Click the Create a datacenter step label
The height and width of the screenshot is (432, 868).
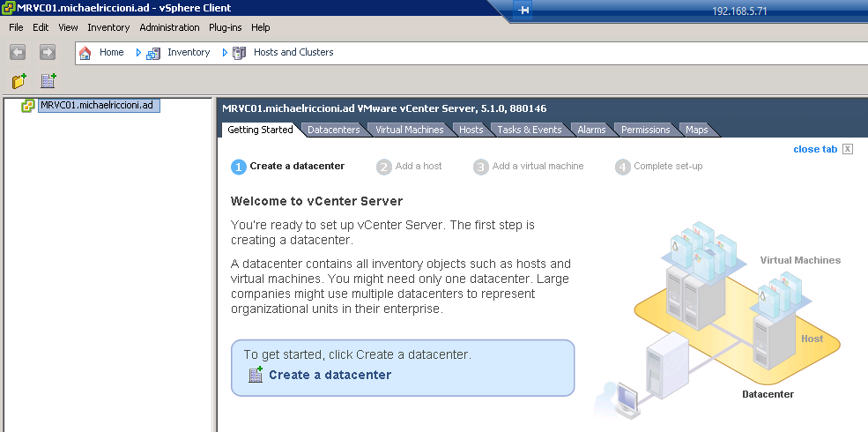(297, 166)
